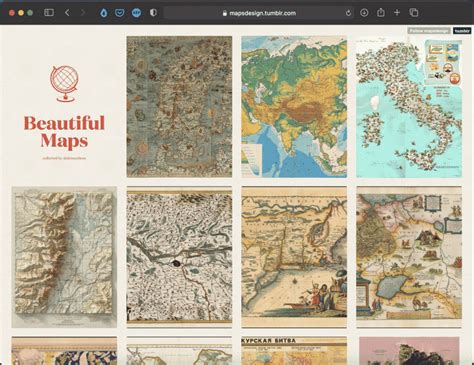This screenshot has width=474, height=365.
Task: Open the Beautiful Maps blog title
Action: tap(64, 131)
